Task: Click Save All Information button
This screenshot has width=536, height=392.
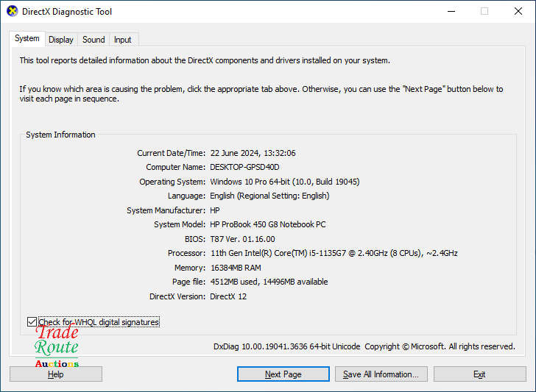Action: click(x=381, y=374)
